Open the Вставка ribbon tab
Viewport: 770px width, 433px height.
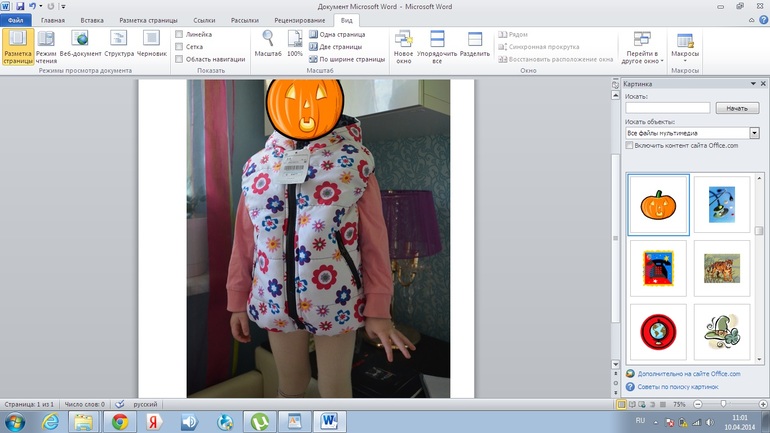(91, 20)
